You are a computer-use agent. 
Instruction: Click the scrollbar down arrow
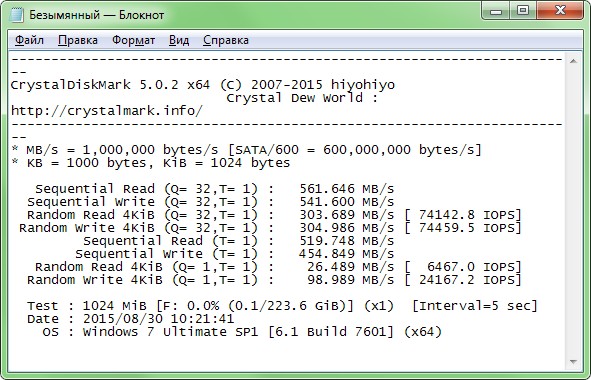click(x=573, y=362)
